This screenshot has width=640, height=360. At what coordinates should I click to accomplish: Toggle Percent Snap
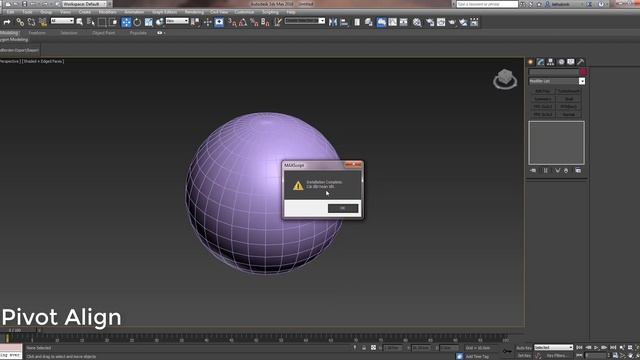pos(254,22)
